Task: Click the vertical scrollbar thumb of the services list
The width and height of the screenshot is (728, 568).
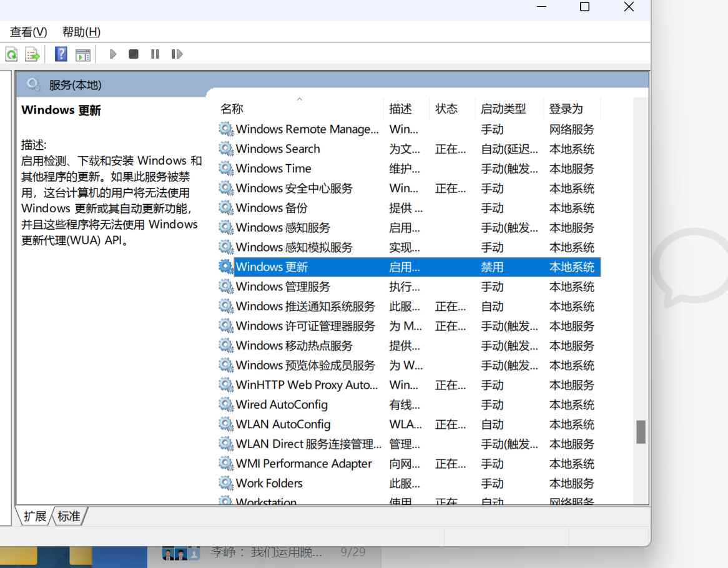Action: pyautogui.click(x=641, y=431)
